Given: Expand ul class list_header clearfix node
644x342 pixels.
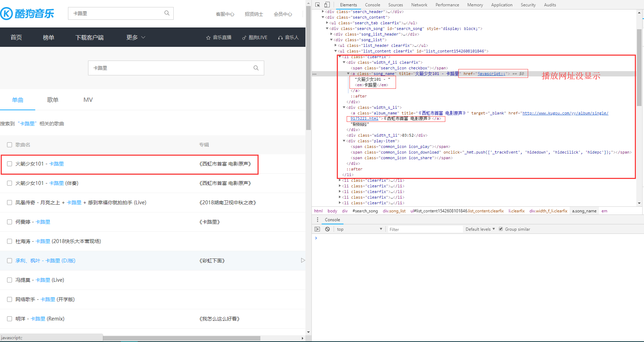Looking at the screenshot, I should 335,45.
